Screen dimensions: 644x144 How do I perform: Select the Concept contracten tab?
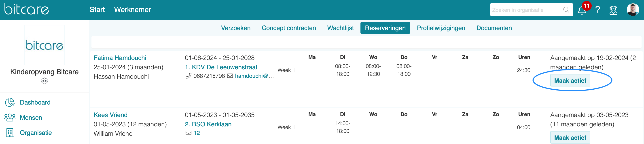click(x=289, y=28)
